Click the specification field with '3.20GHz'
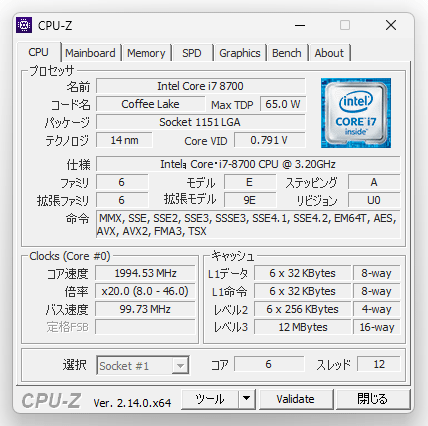The width and height of the screenshot is (428, 426). tap(248, 164)
